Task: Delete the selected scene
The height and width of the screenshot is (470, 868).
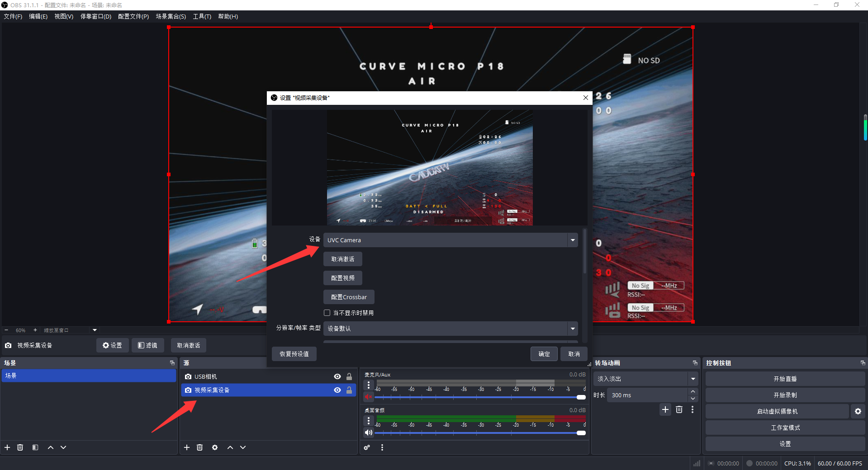Action: (20, 447)
